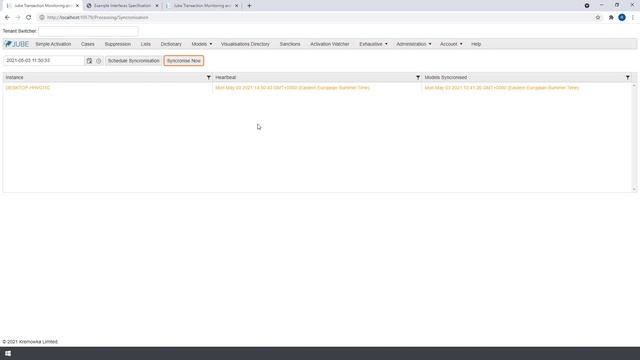This screenshot has width=640, height=360.
Task: Close the third Jube Transaction Monitoring tab
Action: coord(236,6)
